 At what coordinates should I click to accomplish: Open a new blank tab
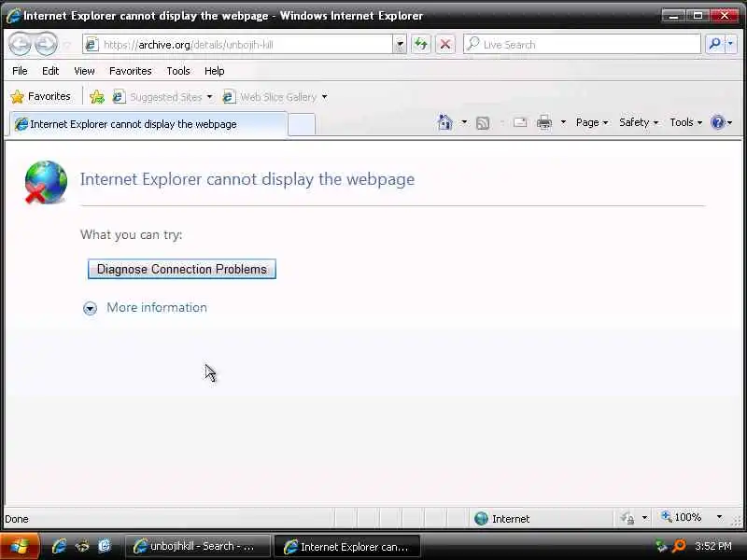coord(302,125)
